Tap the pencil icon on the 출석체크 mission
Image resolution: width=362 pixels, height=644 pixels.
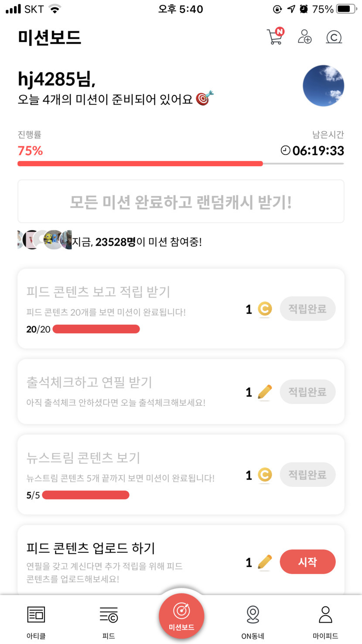265,392
